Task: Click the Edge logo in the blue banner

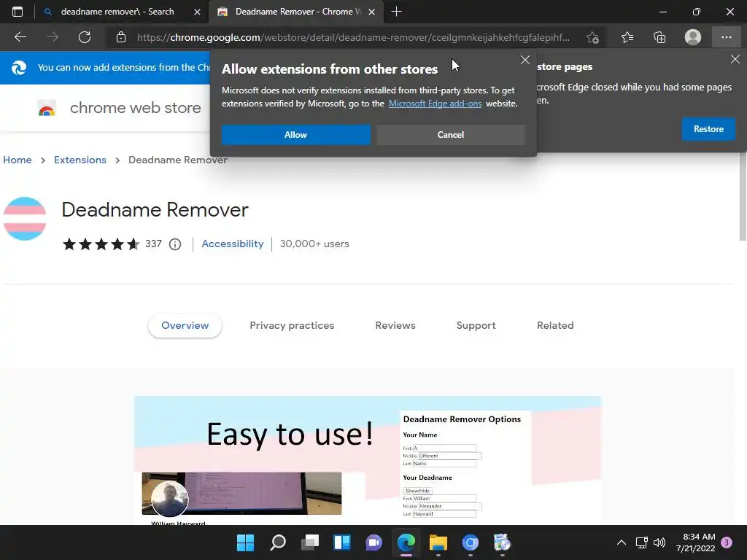Action: point(19,68)
